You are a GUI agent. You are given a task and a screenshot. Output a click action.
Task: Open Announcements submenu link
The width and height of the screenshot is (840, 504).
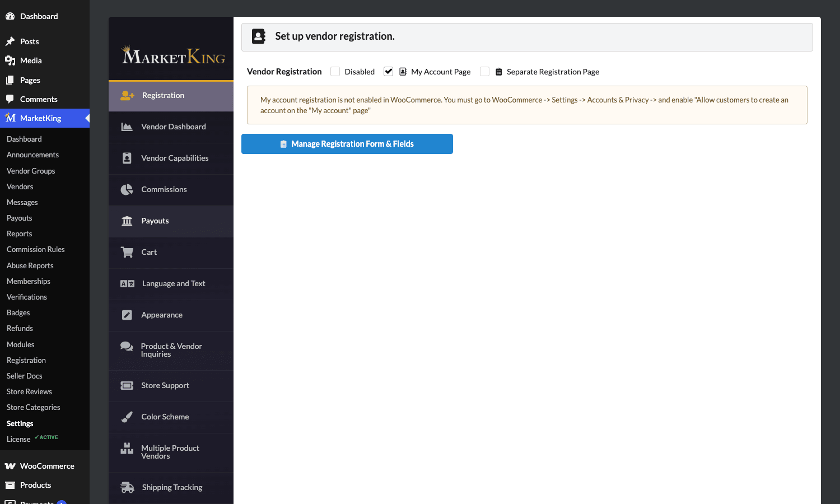click(32, 155)
